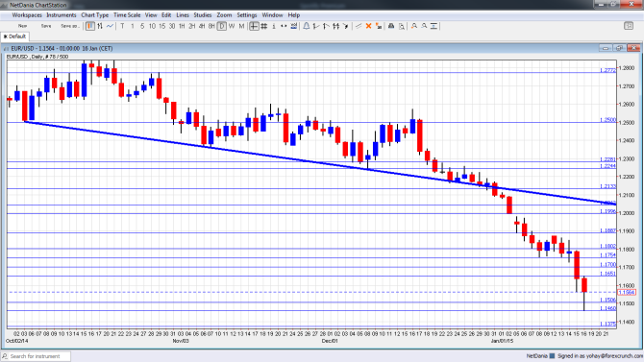Select the trend line drawing tool
644x362 pixels.
point(359,26)
